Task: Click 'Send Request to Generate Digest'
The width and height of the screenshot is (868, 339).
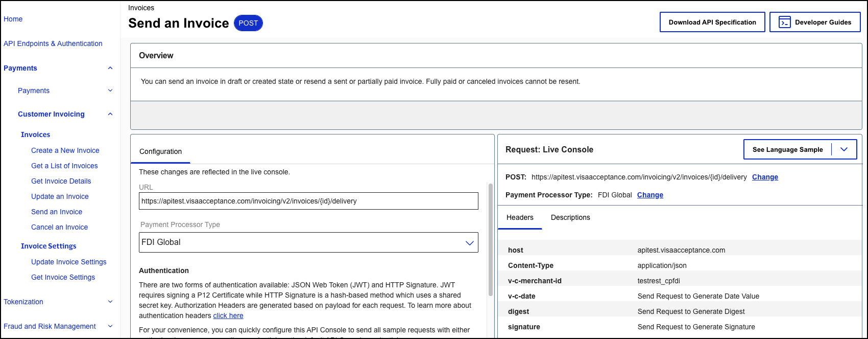Action: click(x=691, y=311)
